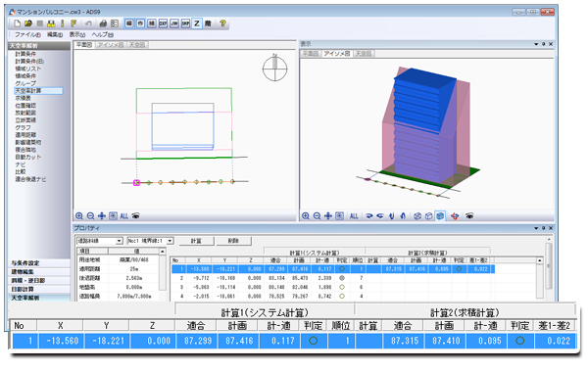Click the print icon in toolbar
Screen dimensions: 588x372
coord(103,23)
